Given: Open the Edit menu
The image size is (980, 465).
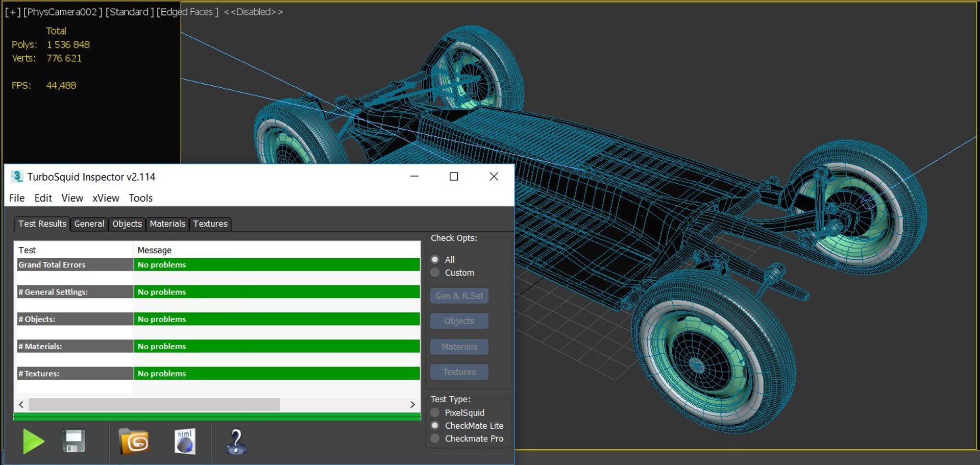Looking at the screenshot, I should pos(43,198).
